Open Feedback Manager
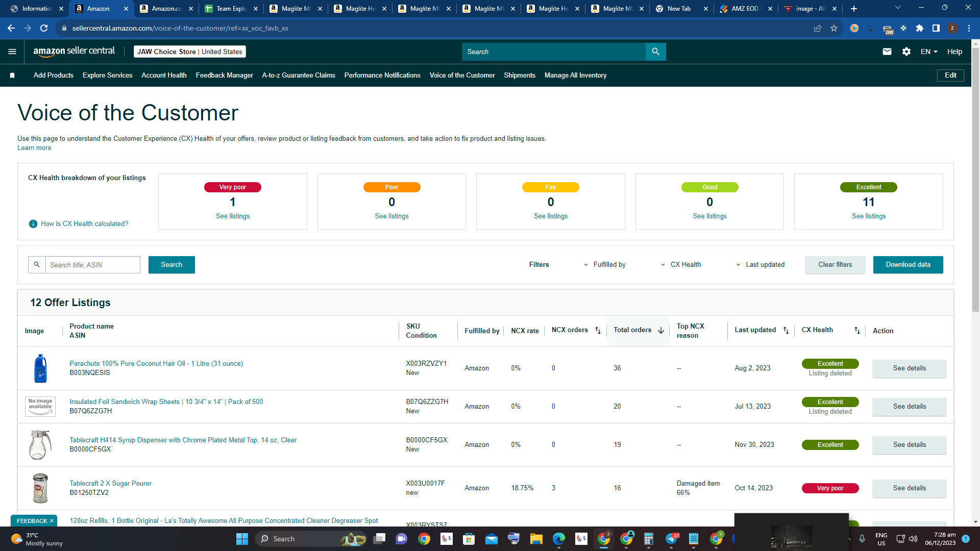The width and height of the screenshot is (980, 551). [225, 76]
